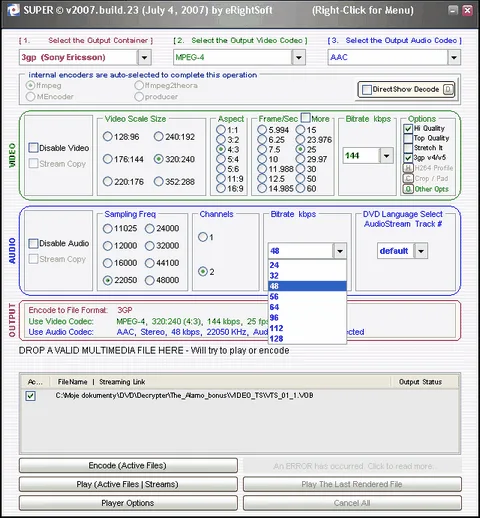
Task: Choose 56 kbps from audio bitrate list
Action: (307, 297)
